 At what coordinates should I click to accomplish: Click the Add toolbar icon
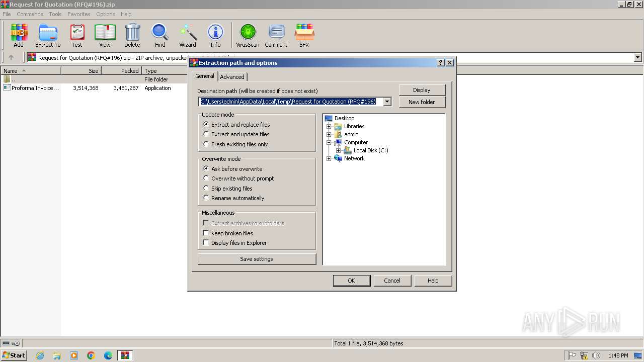(x=19, y=35)
